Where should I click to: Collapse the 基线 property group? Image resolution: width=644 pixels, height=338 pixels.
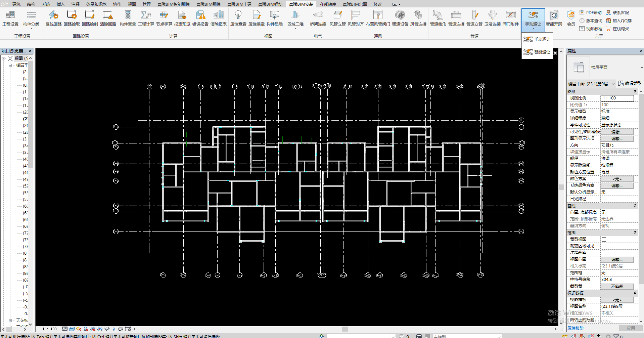click(635, 206)
